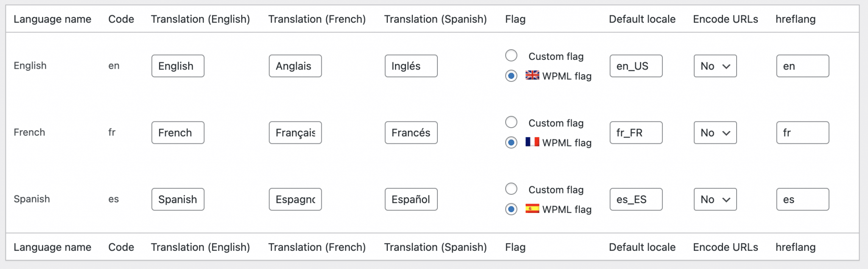Edit English translation field 'French'

(178, 132)
